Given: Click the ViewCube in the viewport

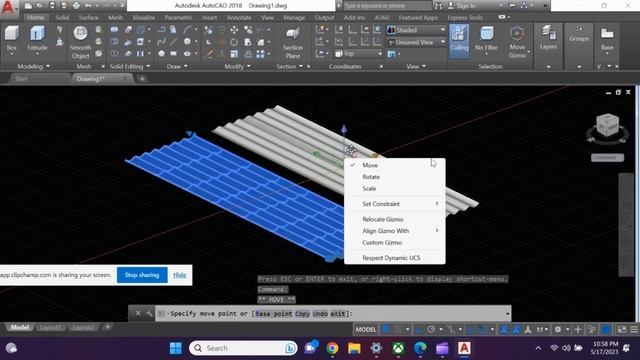Looking at the screenshot, I should click(x=607, y=125).
